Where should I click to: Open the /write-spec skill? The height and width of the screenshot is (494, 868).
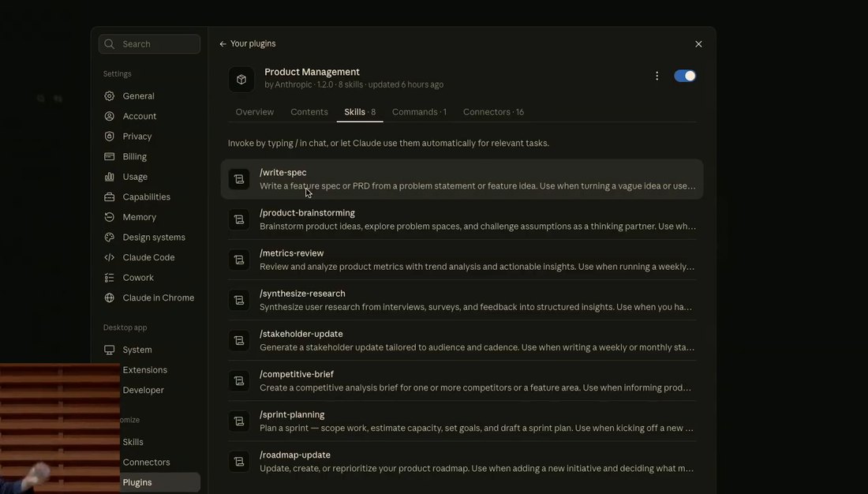pyautogui.click(x=462, y=179)
